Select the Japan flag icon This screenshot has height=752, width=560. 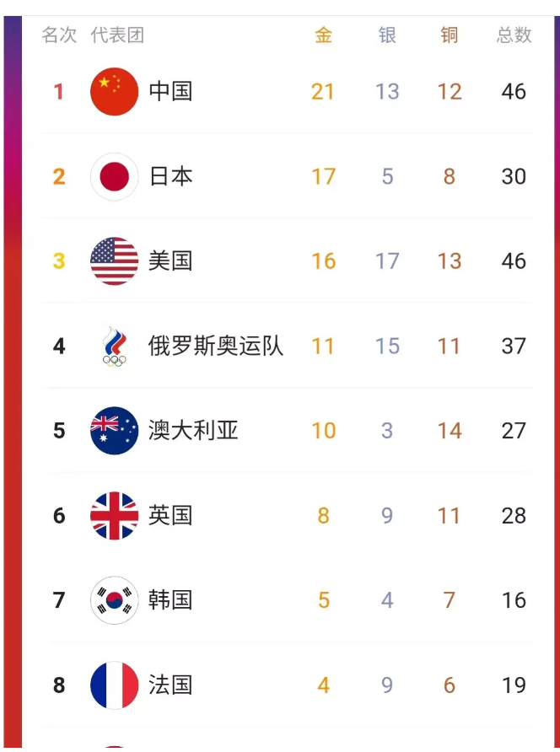(114, 176)
